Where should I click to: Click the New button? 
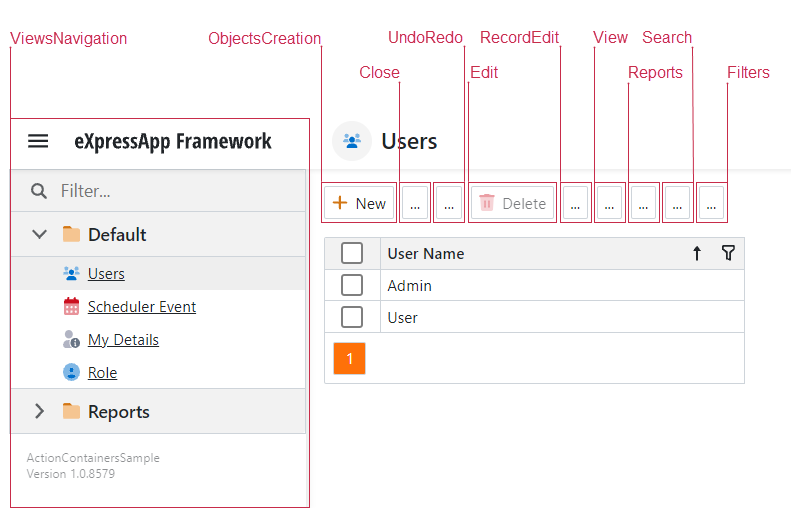coord(359,204)
